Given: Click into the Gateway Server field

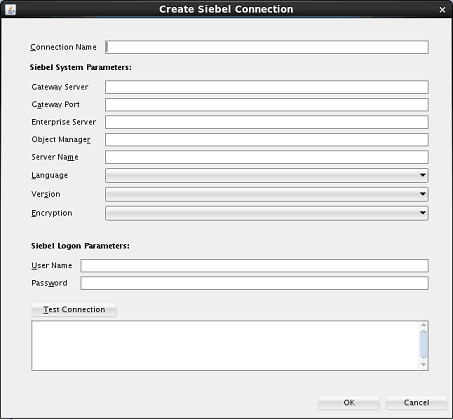Looking at the screenshot, I should click(267, 87).
